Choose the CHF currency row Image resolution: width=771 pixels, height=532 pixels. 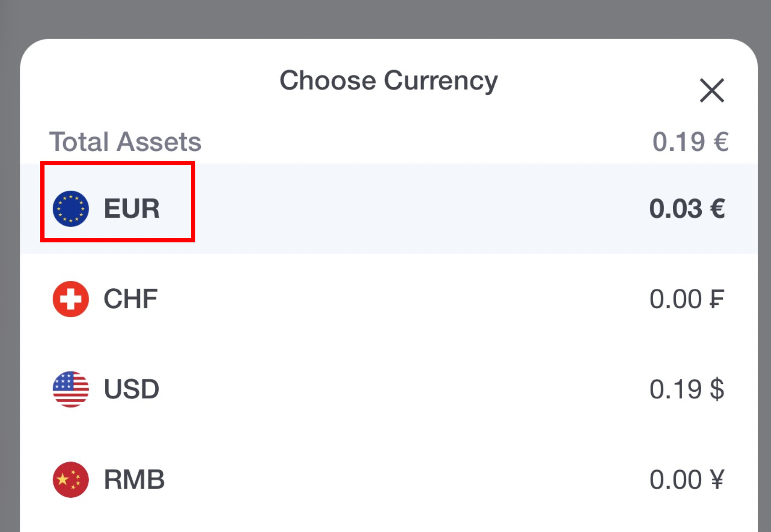pos(389,299)
